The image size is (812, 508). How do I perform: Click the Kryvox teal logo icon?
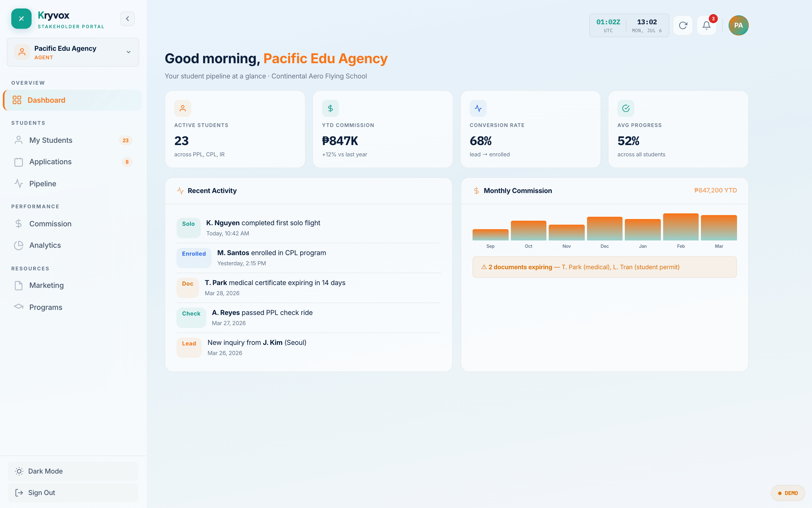pos(21,19)
